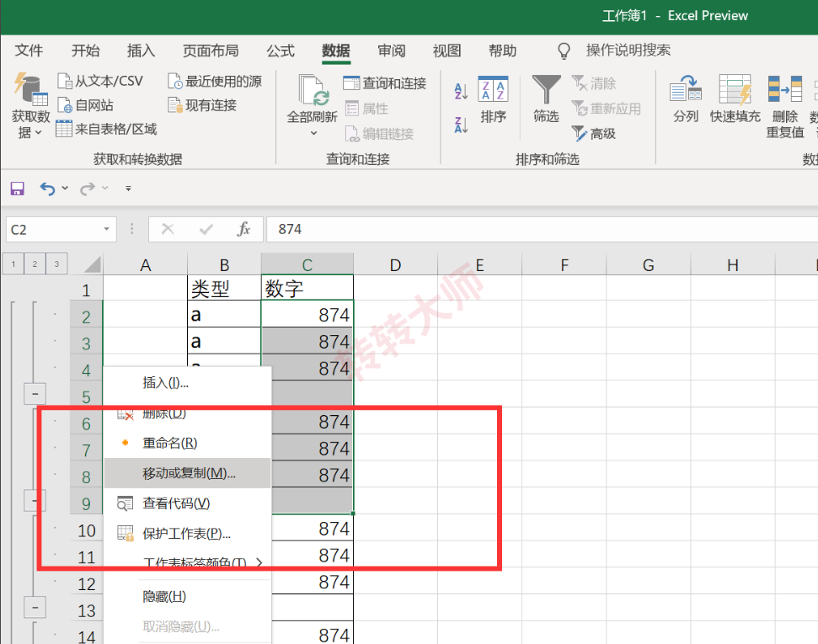This screenshot has height=644, width=818.
Task: Click Reapply filter (重新应用)
Action: (607, 109)
